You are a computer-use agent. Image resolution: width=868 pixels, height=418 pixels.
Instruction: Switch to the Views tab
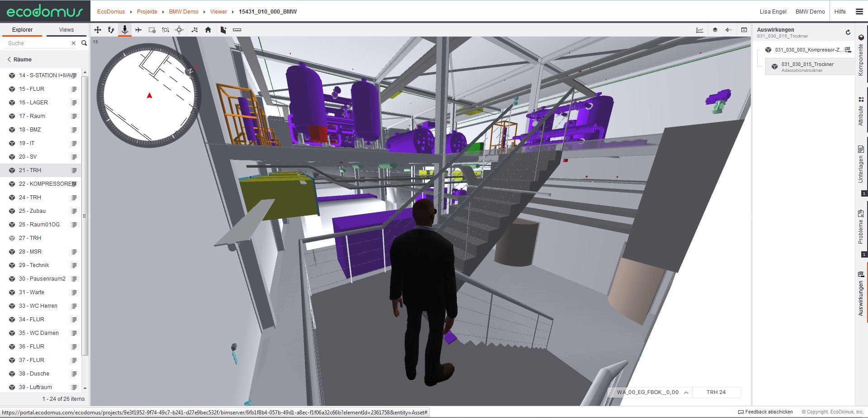pyautogui.click(x=66, y=30)
